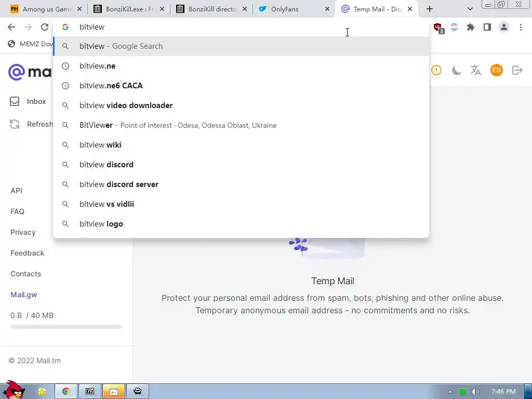Screen dimensions: 532x399
Task: Close the Temp Mail tab
Action: coord(410,9)
